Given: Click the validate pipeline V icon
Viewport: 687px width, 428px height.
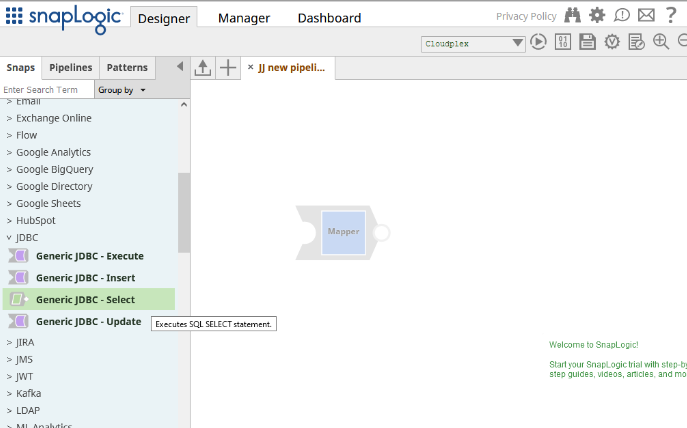Looking at the screenshot, I should pos(612,42).
